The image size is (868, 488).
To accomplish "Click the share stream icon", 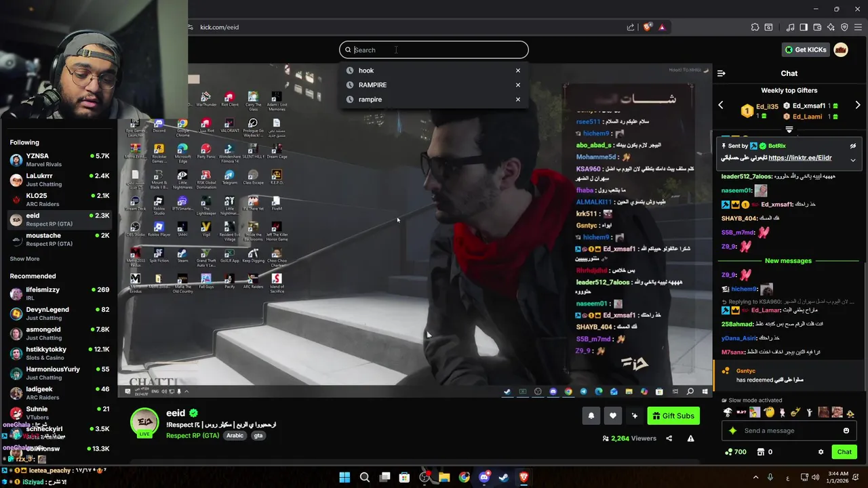I will click(x=669, y=439).
